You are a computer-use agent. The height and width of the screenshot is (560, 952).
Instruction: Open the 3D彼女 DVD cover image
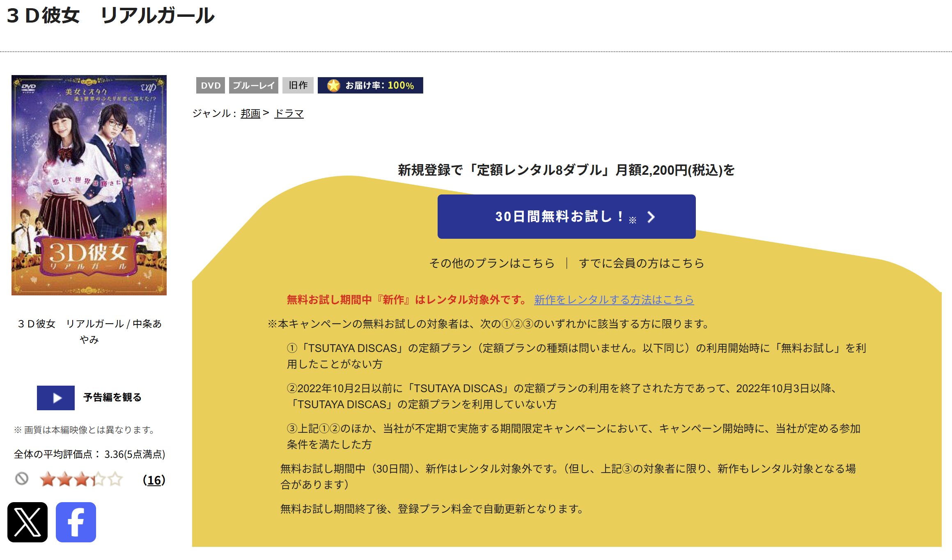(x=89, y=185)
